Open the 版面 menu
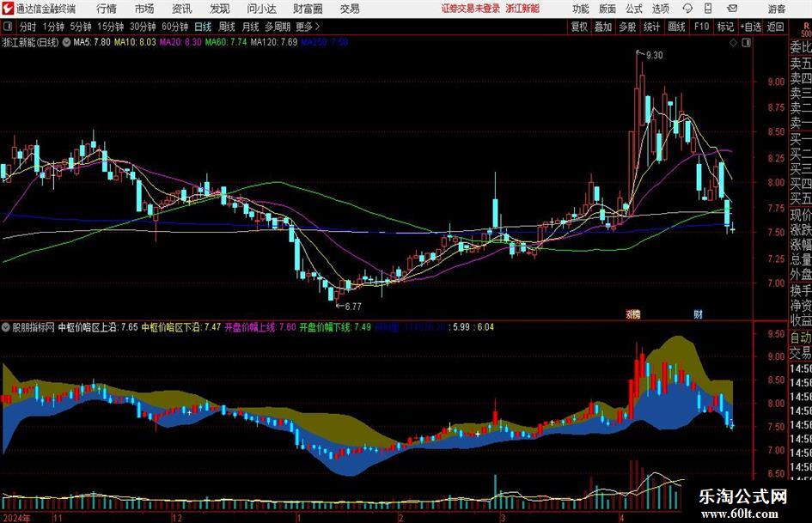This screenshot has height=523, width=812. (x=607, y=9)
